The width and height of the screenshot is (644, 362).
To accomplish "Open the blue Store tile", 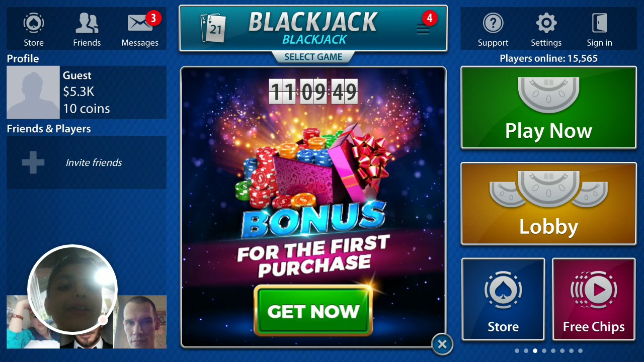I will 503,299.
